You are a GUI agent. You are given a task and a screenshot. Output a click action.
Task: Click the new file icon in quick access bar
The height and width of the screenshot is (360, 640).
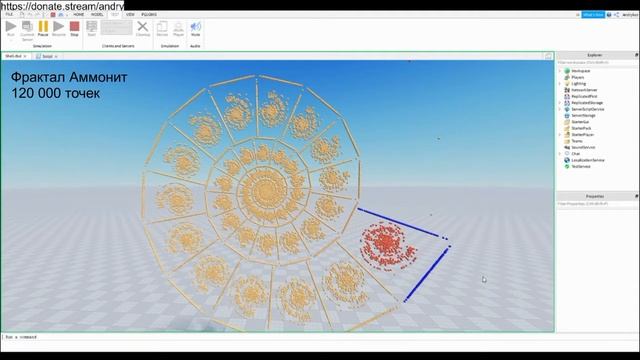22,15
